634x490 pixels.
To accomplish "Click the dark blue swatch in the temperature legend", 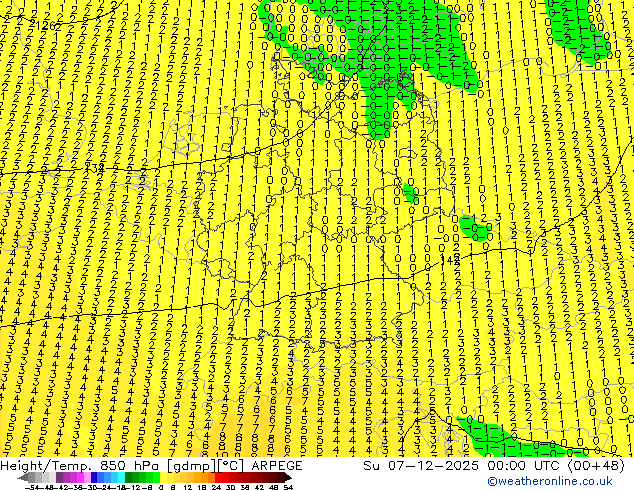I will [94, 477].
